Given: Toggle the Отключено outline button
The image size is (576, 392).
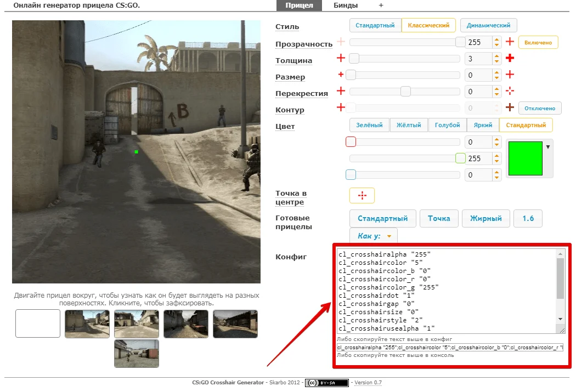Looking at the screenshot, I should pos(540,108).
